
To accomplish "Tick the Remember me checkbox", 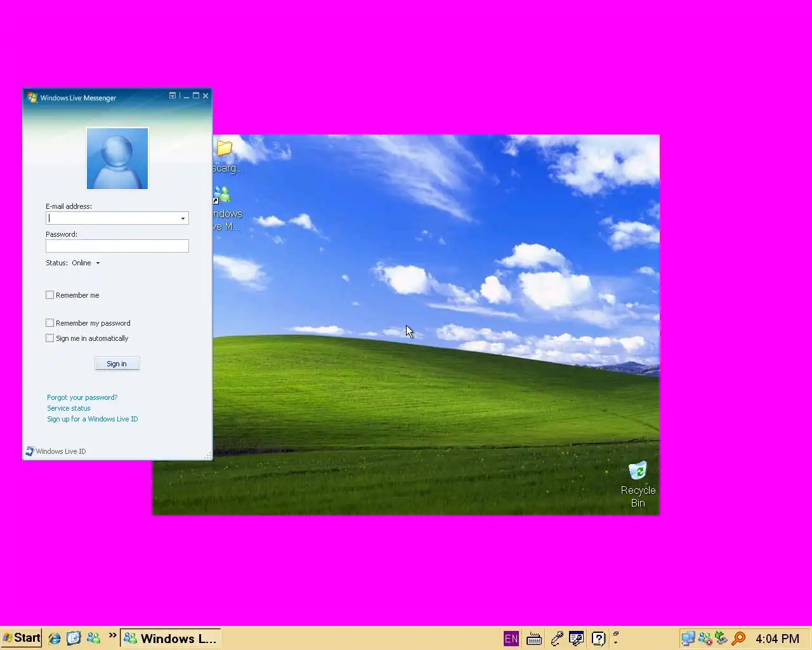I will coord(49,295).
